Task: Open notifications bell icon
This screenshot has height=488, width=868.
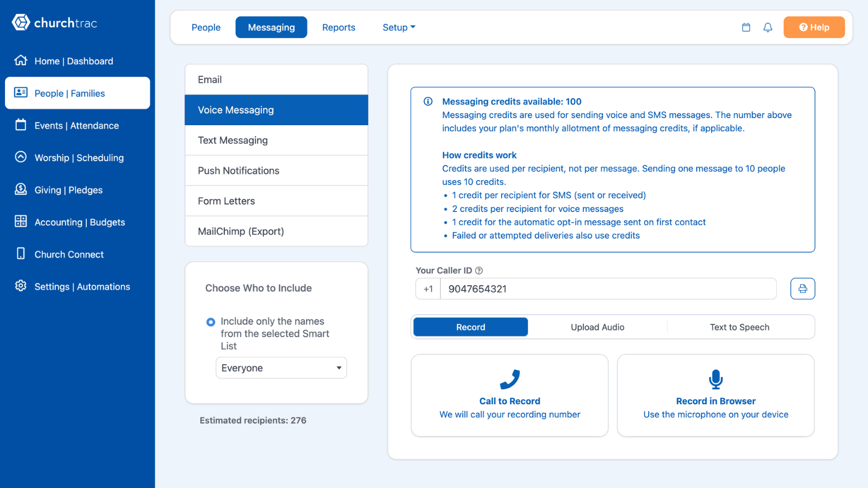Action: [768, 27]
